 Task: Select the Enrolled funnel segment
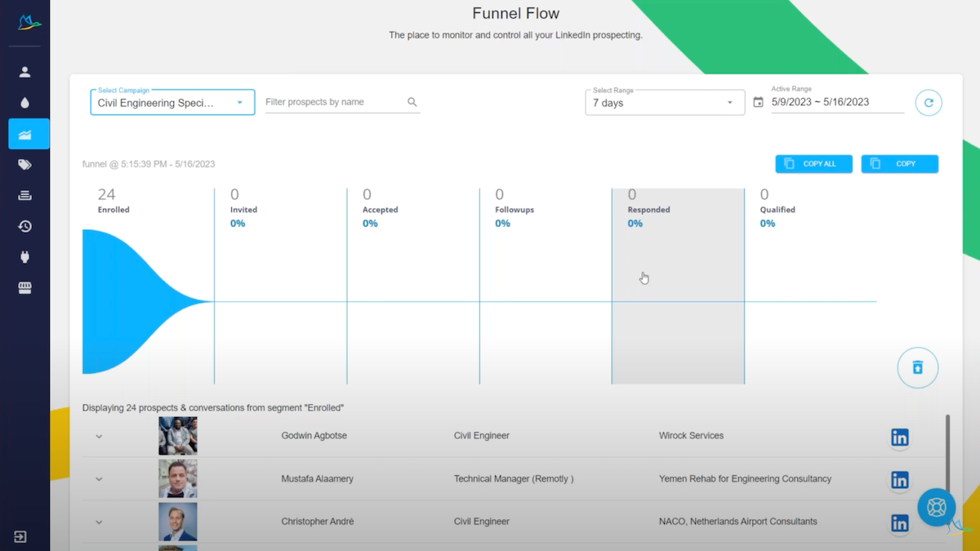148,286
